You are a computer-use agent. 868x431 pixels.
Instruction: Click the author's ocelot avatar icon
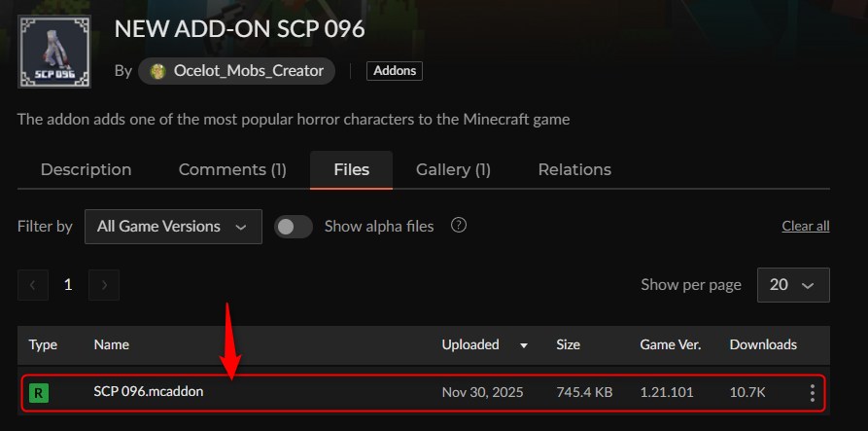[158, 71]
